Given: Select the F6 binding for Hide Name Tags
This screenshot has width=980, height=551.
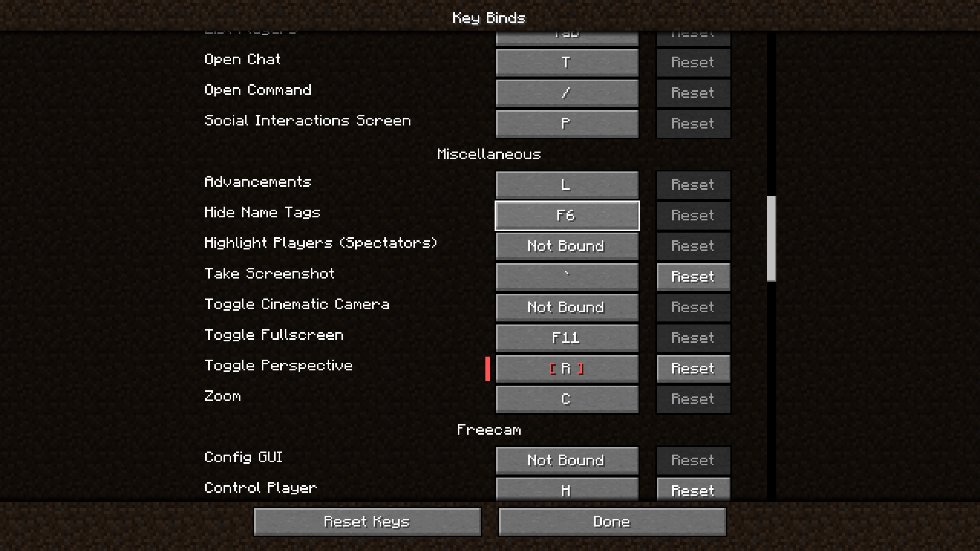Looking at the screenshot, I should click(x=566, y=215).
